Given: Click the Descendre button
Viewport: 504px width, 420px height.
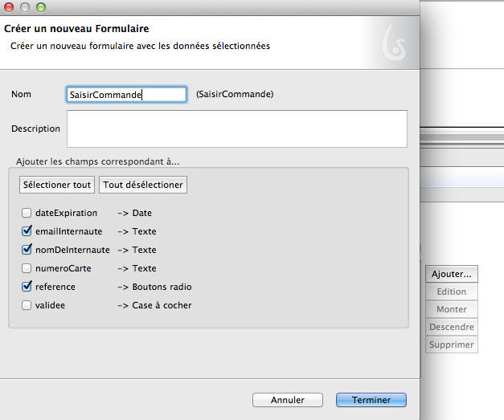Looking at the screenshot, I should [x=451, y=328].
